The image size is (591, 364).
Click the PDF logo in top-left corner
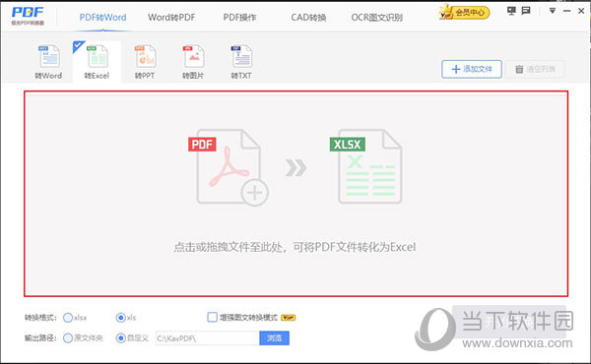[28, 16]
